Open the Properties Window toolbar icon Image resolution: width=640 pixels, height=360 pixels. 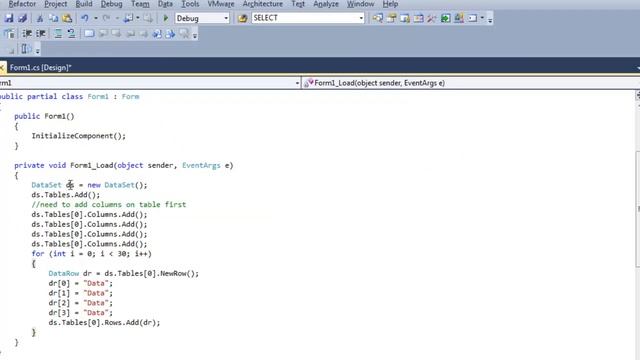point(391,18)
